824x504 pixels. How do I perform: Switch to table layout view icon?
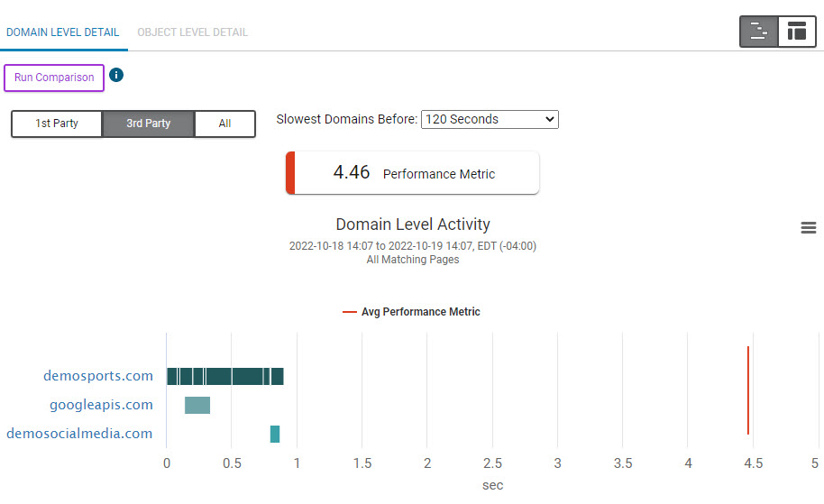797,32
